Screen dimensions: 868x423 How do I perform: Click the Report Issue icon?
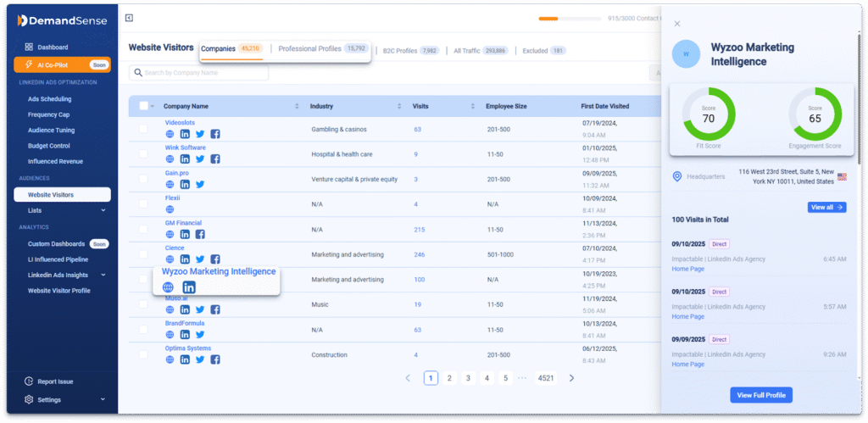coord(29,381)
